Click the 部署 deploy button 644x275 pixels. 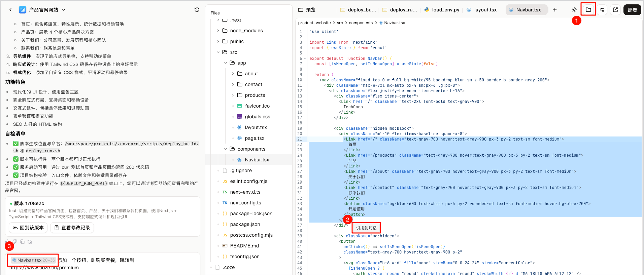coord(632,10)
